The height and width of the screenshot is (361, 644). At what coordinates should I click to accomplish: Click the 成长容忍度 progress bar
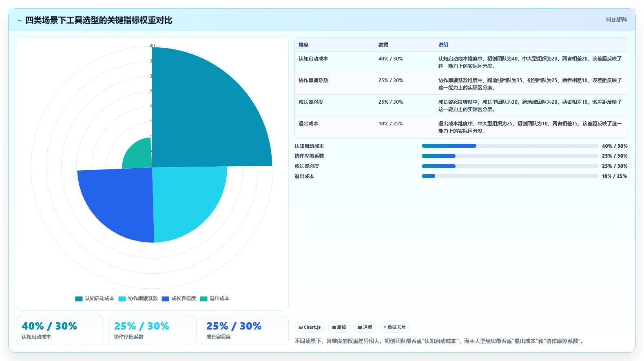tap(510, 166)
